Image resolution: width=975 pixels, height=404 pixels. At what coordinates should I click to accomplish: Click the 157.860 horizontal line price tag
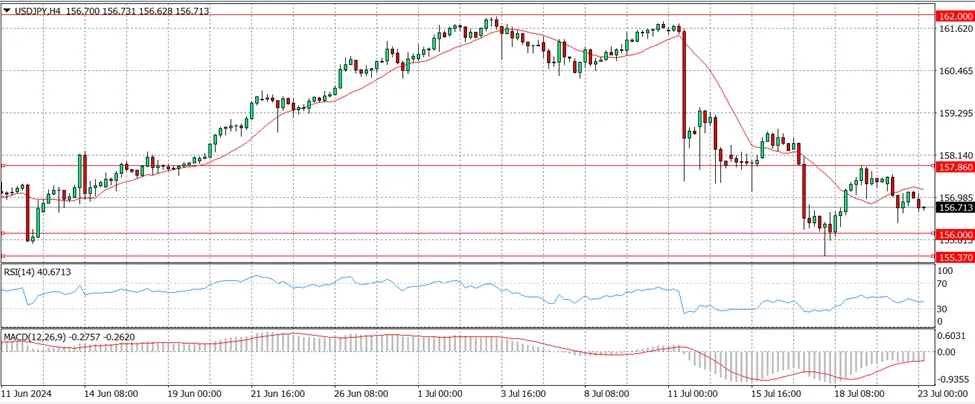tap(953, 167)
